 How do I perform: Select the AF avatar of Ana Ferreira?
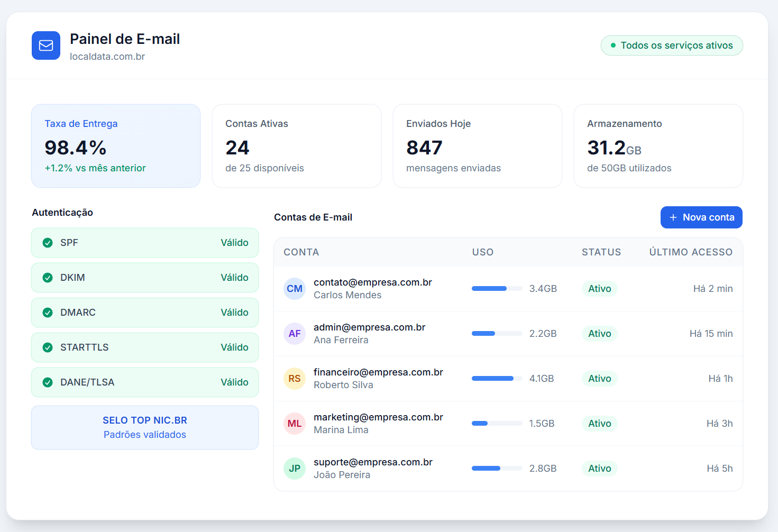[295, 334]
